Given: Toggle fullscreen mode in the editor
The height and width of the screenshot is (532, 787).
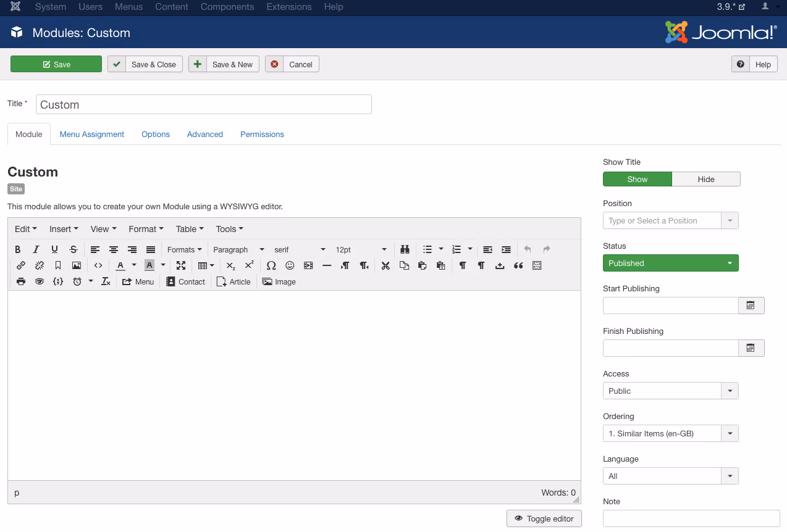Looking at the screenshot, I should point(181,265).
